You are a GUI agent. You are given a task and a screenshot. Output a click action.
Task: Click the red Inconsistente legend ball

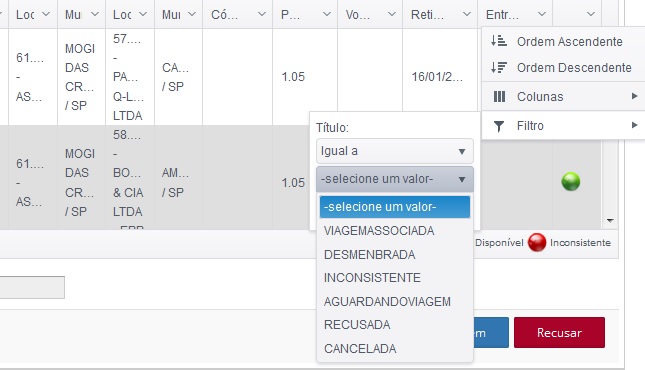(537, 242)
